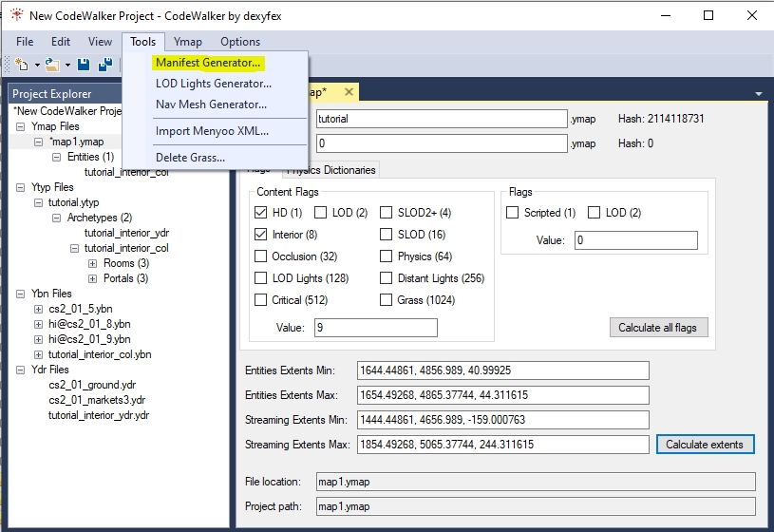The height and width of the screenshot is (532, 774).
Task: Expand the cs2_01_5.ybn tree node
Action: tap(38, 309)
